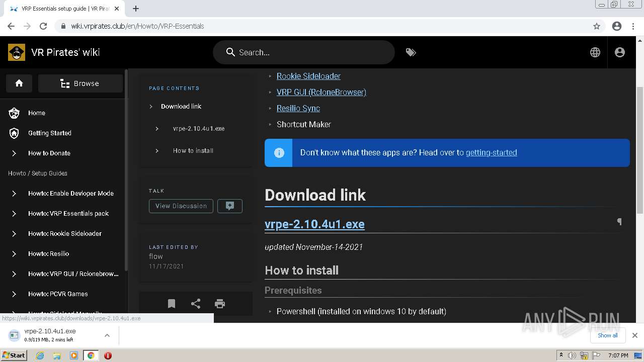
Task: Bookmark this page with the bookmark icon
Action: point(172,304)
